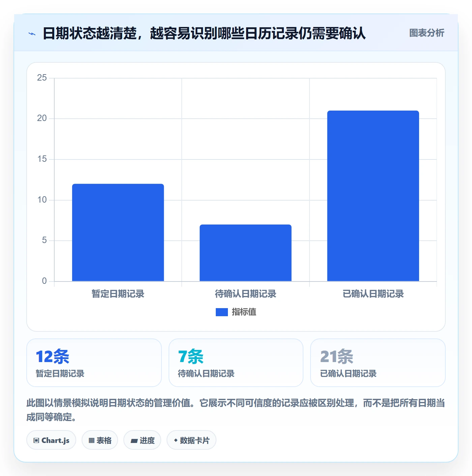Click the 暂定日期记录 caption under 12条

click(x=60, y=374)
